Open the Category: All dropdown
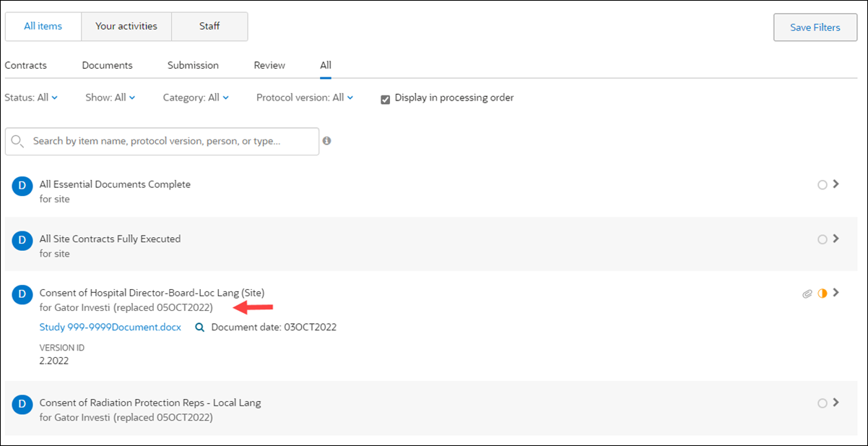Screen dimensions: 868x446 tap(196, 97)
